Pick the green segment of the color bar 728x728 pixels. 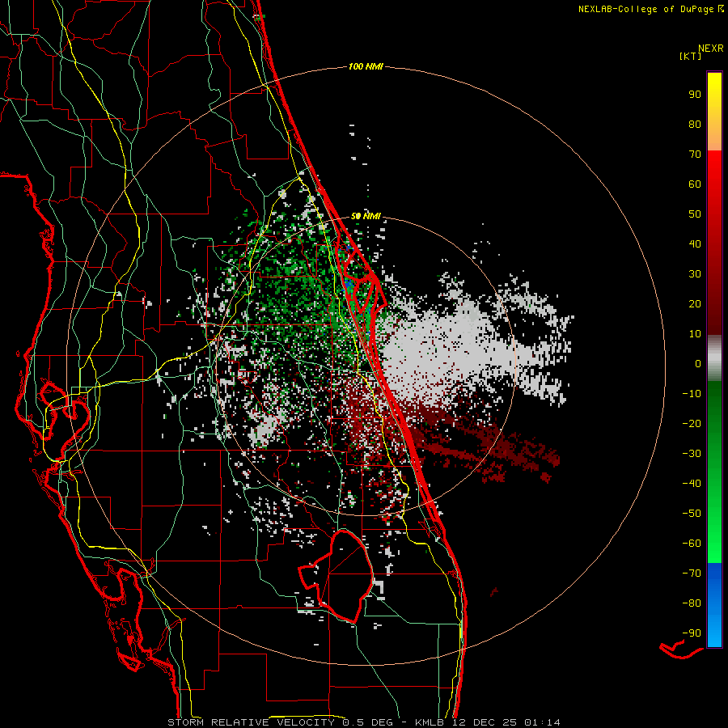tap(714, 472)
